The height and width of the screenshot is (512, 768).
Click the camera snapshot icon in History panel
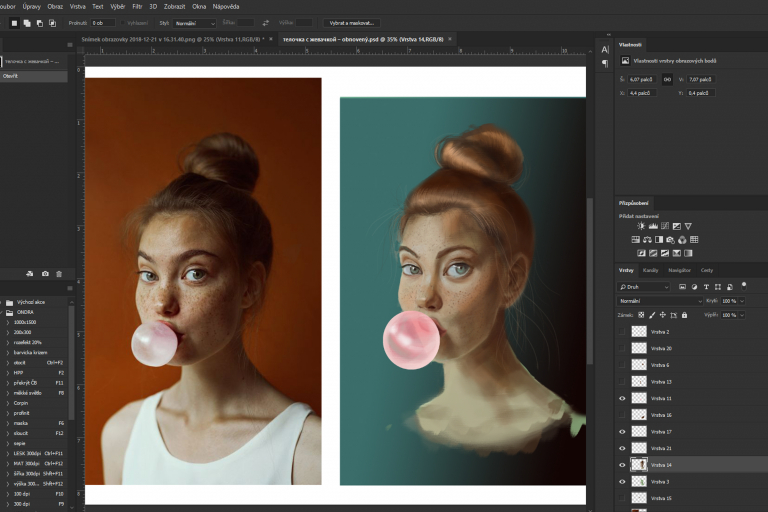click(45, 273)
